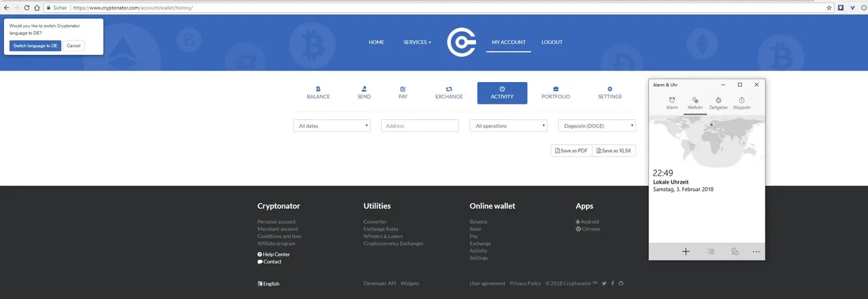The width and height of the screenshot is (868, 299).
Task: Open the three-dots menu in clock app
Action: point(756,252)
